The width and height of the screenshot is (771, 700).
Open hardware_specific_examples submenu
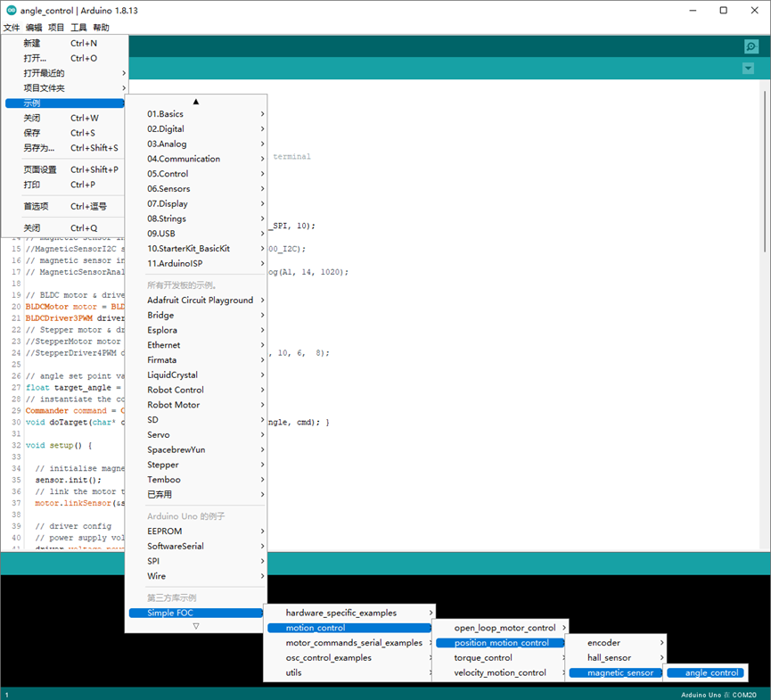(349, 613)
